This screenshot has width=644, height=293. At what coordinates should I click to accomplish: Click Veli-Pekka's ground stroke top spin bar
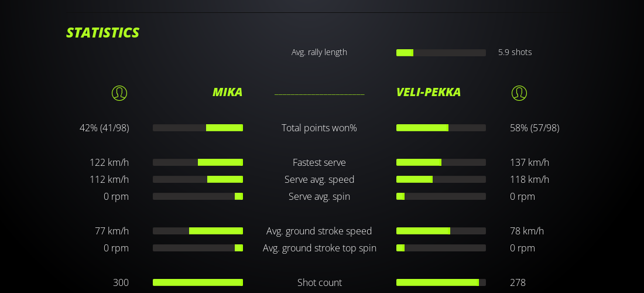pos(441,248)
